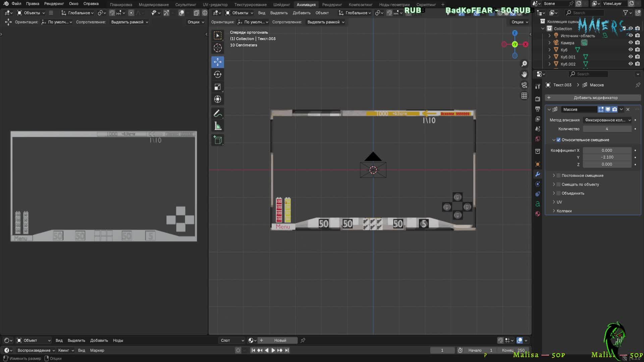644x362 pixels.
Task: Open Fit Type method dropdown
Action: [608, 120]
